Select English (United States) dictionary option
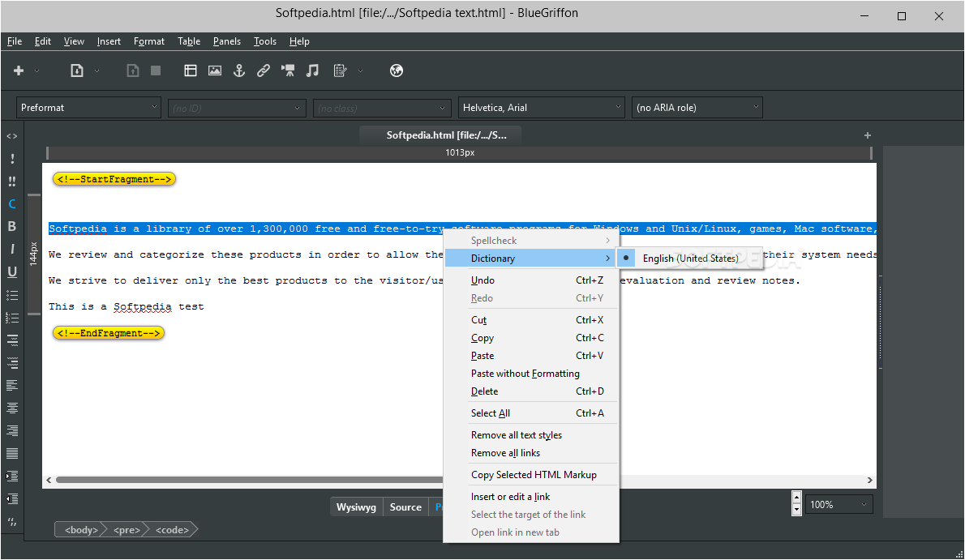 click(x=690, y=259)
